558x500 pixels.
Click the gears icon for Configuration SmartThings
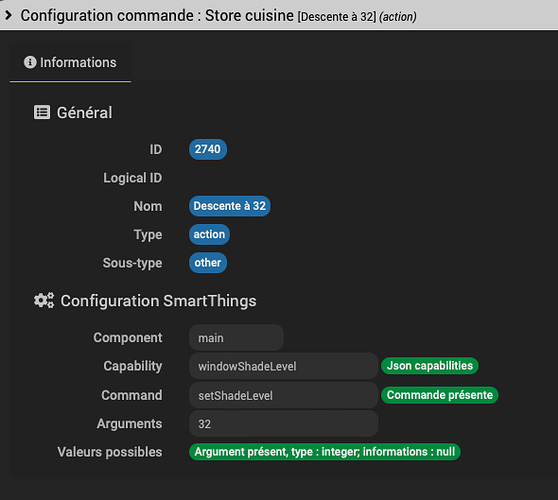point(44,300)
